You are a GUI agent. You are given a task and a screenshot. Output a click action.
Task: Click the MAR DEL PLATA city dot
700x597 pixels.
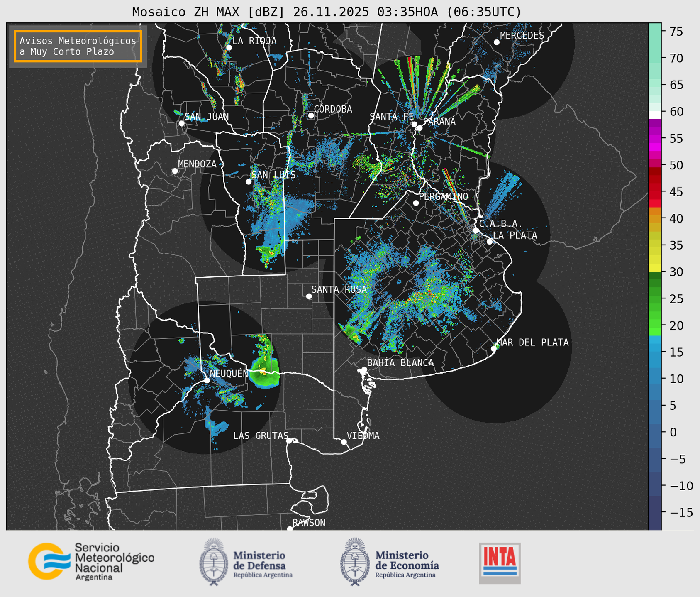[494, 349]
